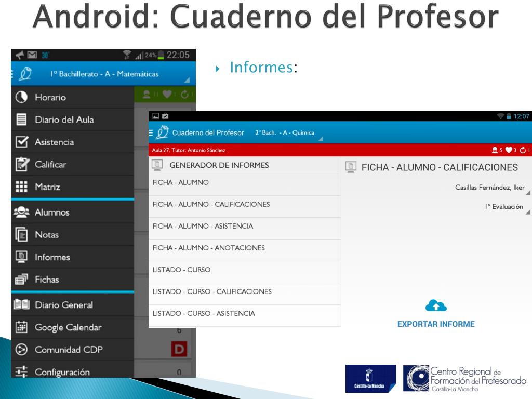Tap the Configuración sliders icon
Viewport: 532px width, 399px height.
coord(21,371)
